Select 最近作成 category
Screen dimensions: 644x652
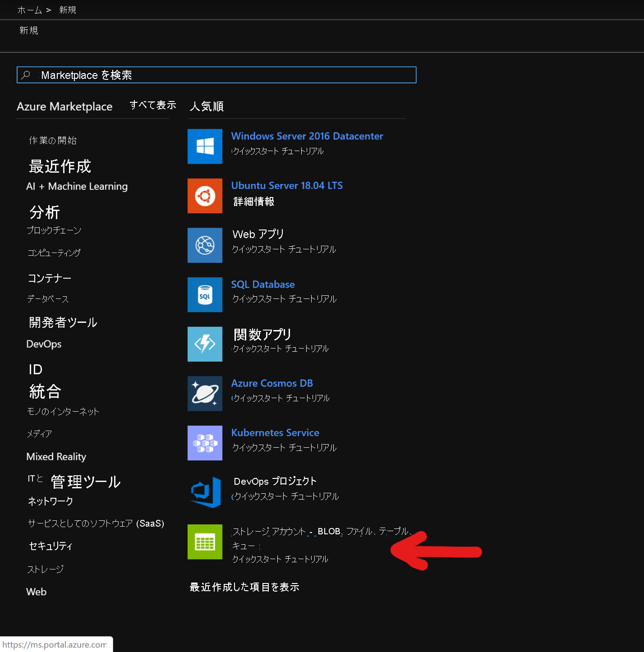(x=60, y=166)
